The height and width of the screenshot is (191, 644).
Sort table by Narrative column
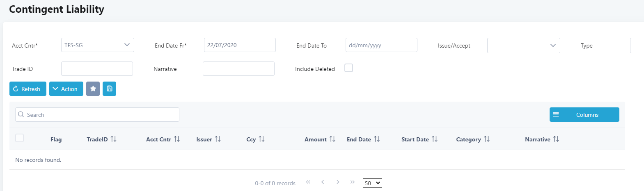pos(556,139)
